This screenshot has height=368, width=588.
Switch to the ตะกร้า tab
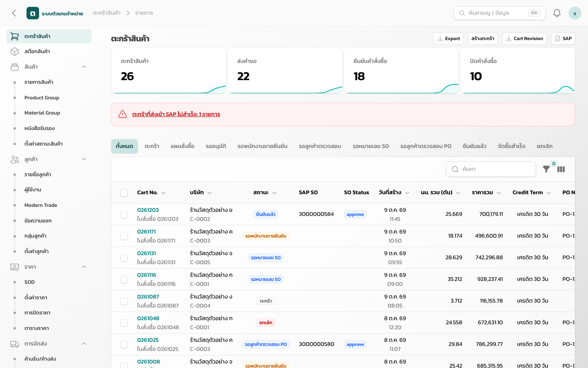152,146
